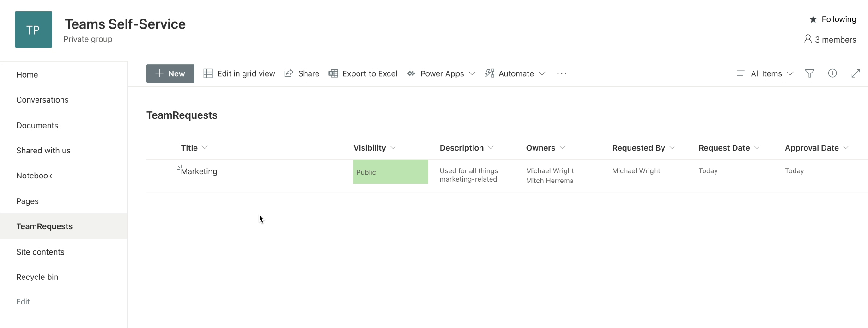This screenshot has width=868, height=328.
Task: Open the Visibility column header menu
Action: click(x=375, y=148)
